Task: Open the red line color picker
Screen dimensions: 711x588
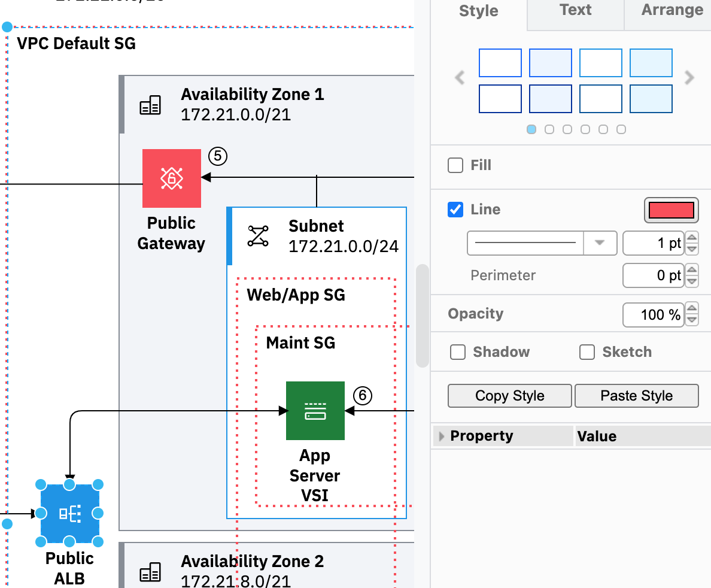Action: tap(671, 210)
